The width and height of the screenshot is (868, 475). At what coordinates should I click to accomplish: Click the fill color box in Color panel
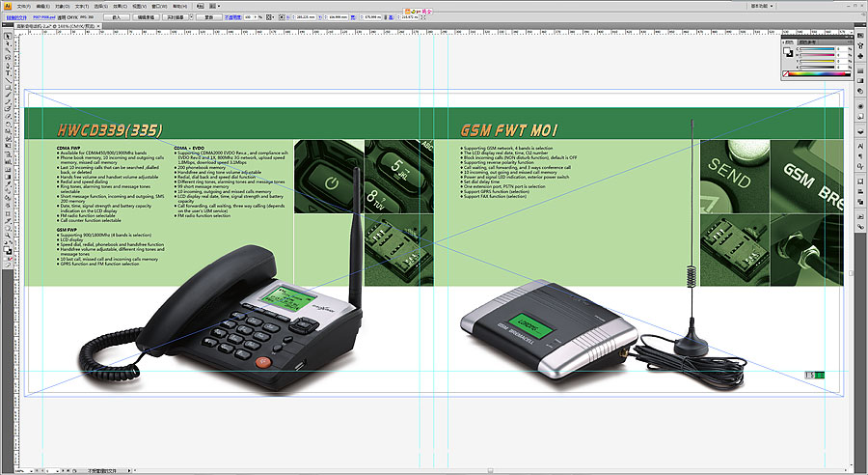click(785, 53)
